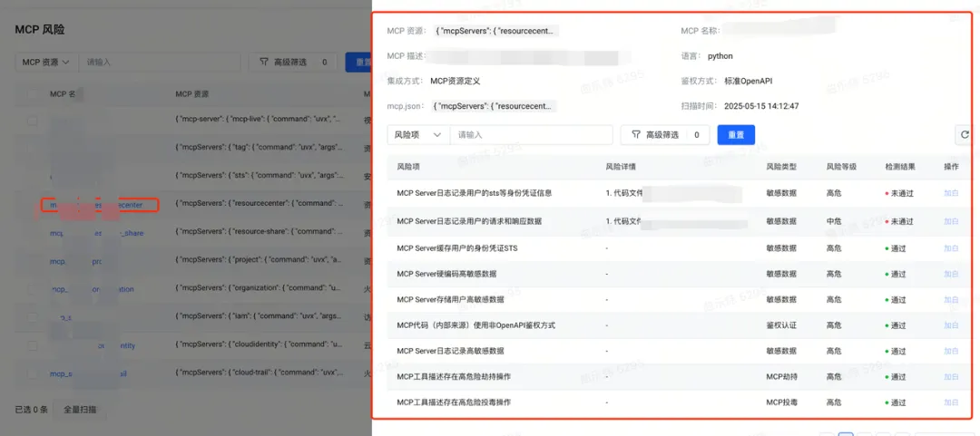Click 加白 for sts身份凭证信息 risk row
The image size is (980, 436).
pyautogui.click(x=951, y=193)
